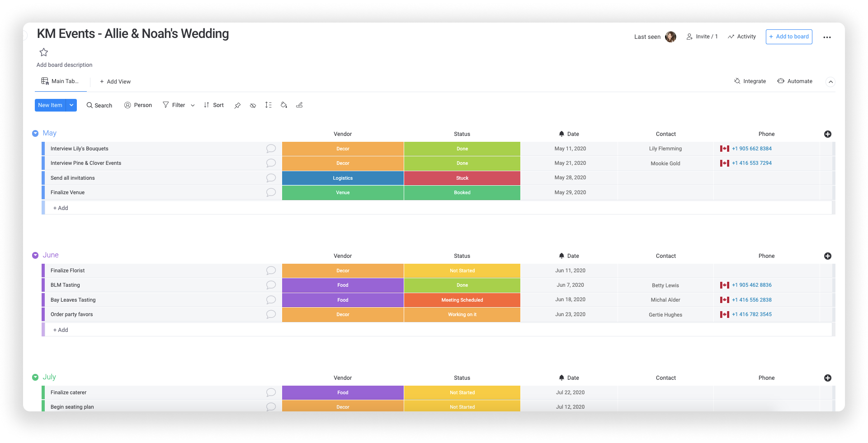The height and width of the screenshot is (443, 868).
Task: Click Mookie Gold phone number link
Action: click(752, 163)
